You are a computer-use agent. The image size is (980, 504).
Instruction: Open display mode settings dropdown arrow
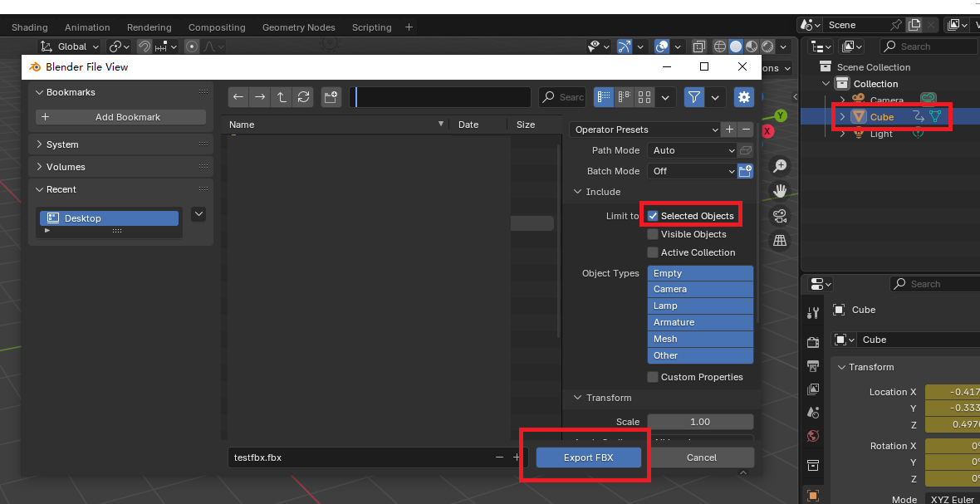pos(665,97)
